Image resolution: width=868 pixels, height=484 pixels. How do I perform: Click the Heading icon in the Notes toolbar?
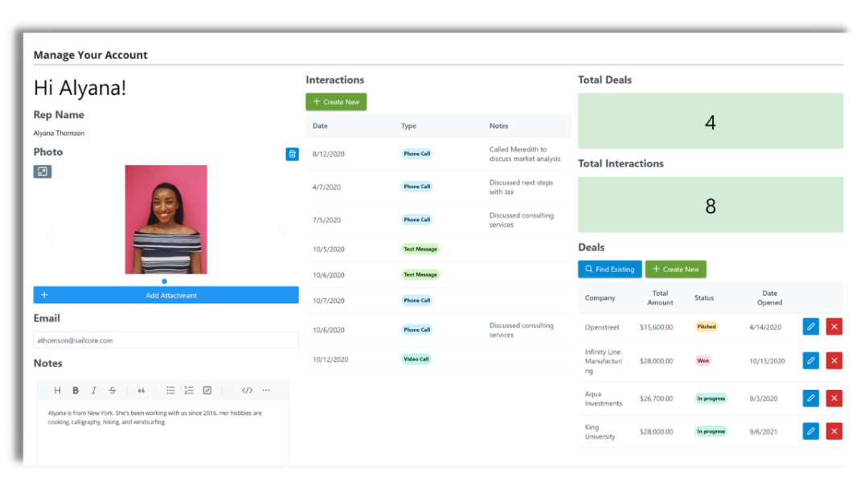pyautogui.click(x=57, y=390)
